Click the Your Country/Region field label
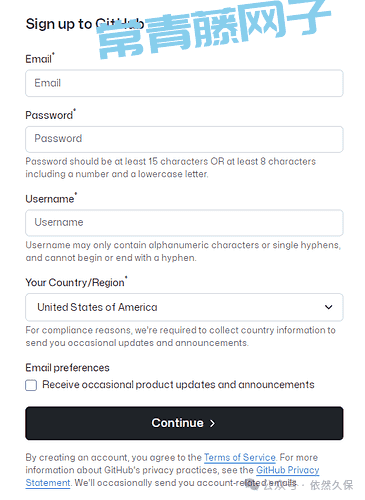 (x=76, y=282)
